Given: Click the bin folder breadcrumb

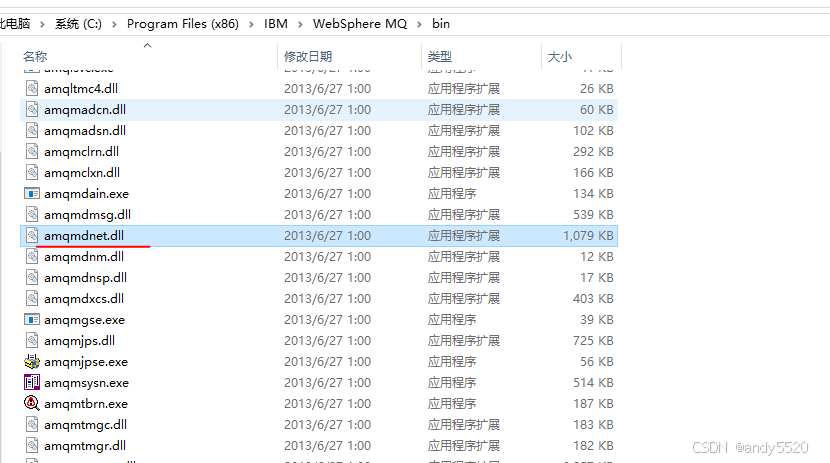Looking at the screenshot, I should pos(441,24).
